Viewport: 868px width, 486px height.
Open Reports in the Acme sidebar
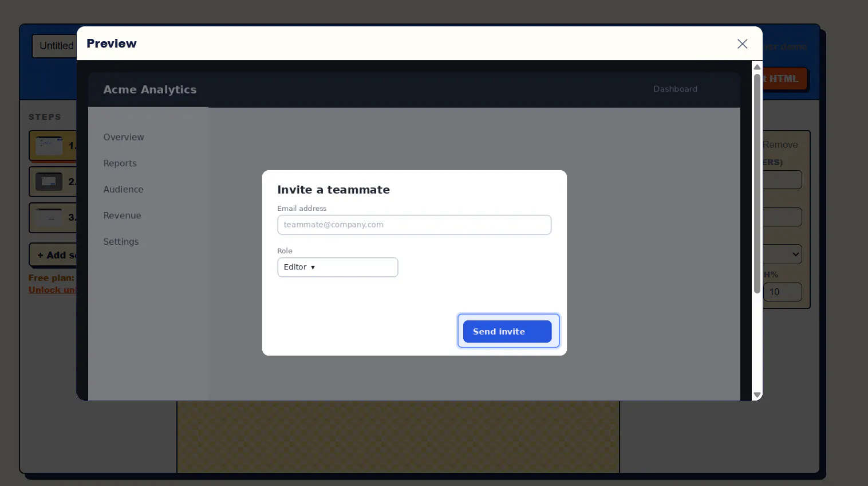tap(120, 163)
